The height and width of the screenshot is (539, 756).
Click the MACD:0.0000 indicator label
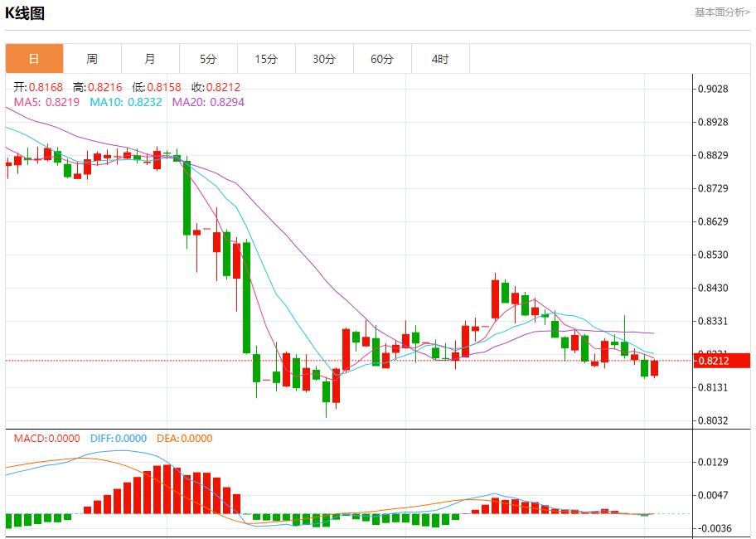pyautogui.click(x=46, y=438)
